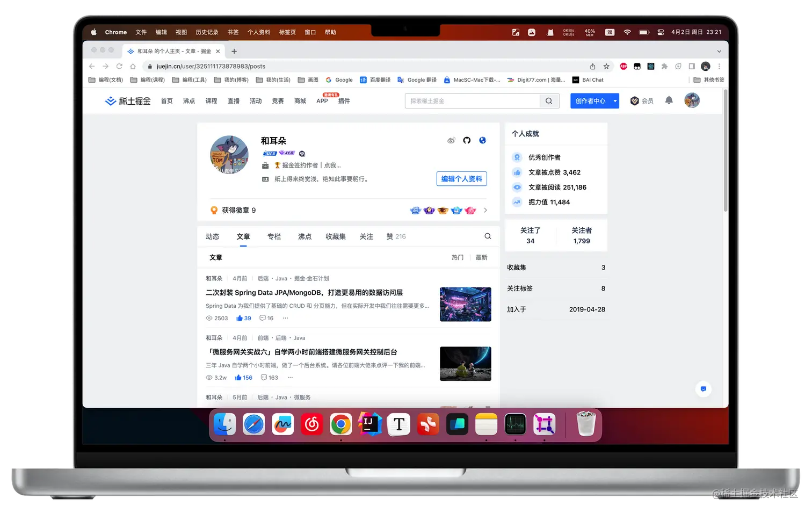The width and height of the screenshot is (812, 513).
Task: Bookmark page with the star icon
Action: click(x=606, y=67)
